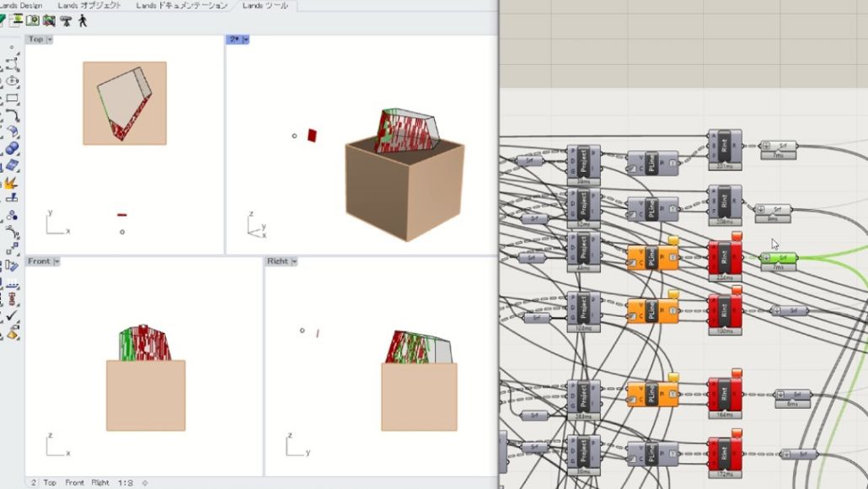This screenshot has width=868, height=489.
Task: Click the red error balloon above top Rint
Action: [x=737, y=237]
